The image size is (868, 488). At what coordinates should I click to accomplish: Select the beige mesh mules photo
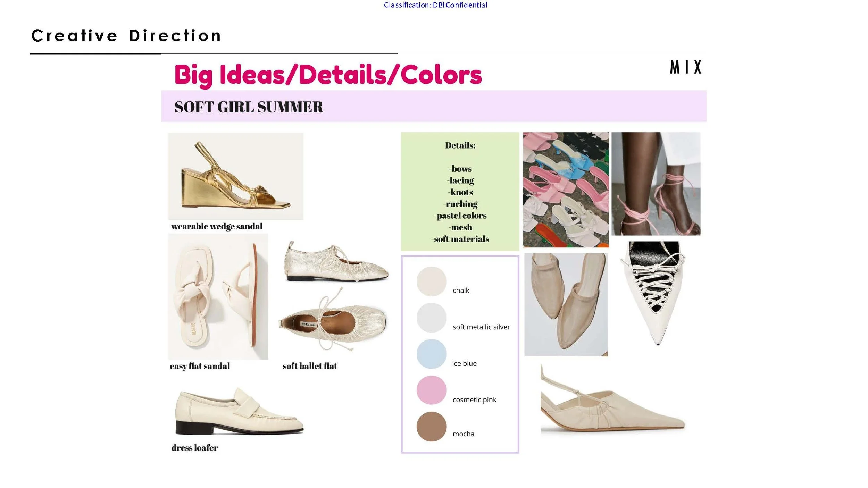pyautogui.click(x=566, y=304)
